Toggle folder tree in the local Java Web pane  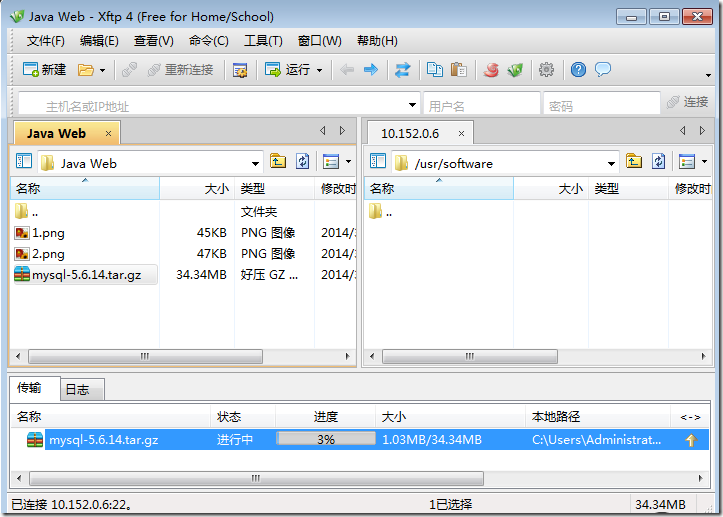click(24, 162)
